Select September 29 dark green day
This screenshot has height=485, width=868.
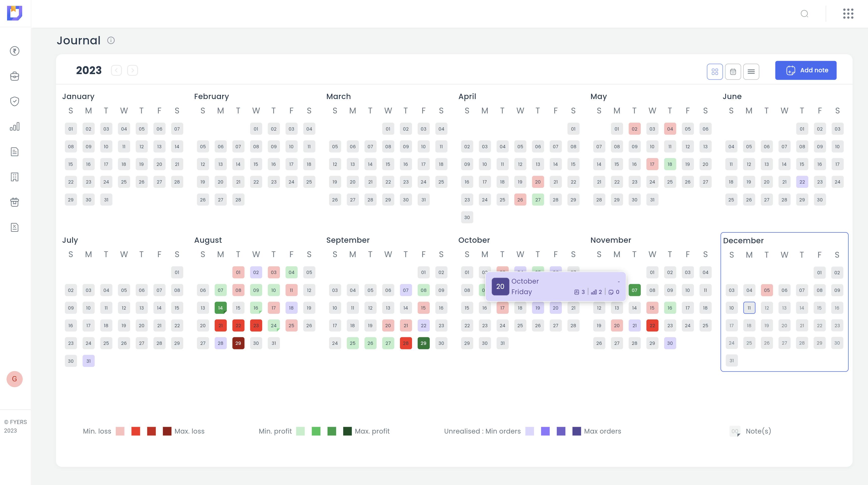tap(423, 343)
